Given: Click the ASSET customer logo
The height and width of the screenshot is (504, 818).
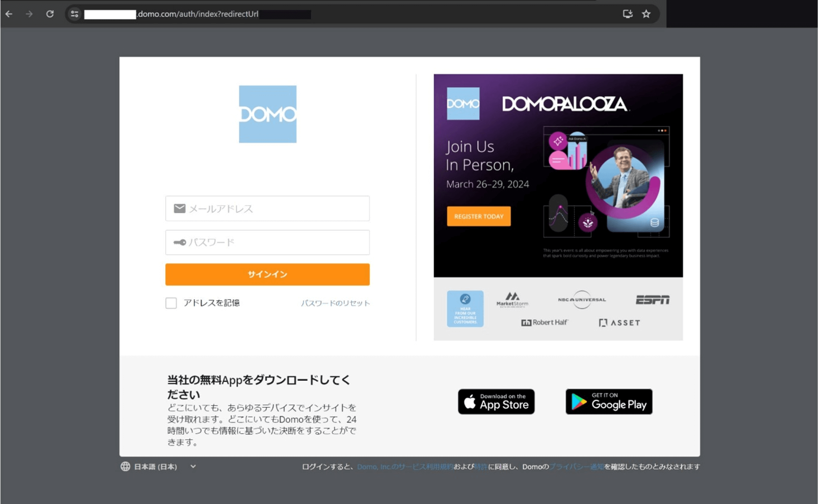Looking at the screenshot, I should coord(619,323).
